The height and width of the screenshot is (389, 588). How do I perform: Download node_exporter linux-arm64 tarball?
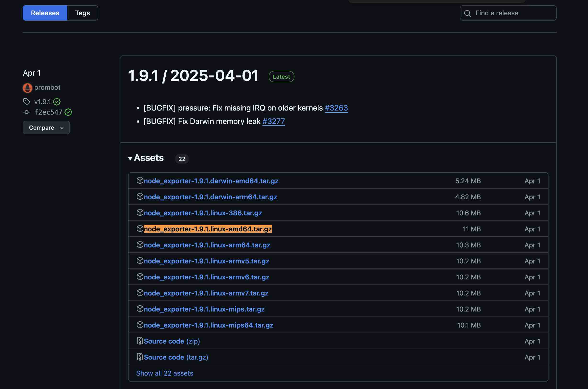coord(207,245)
